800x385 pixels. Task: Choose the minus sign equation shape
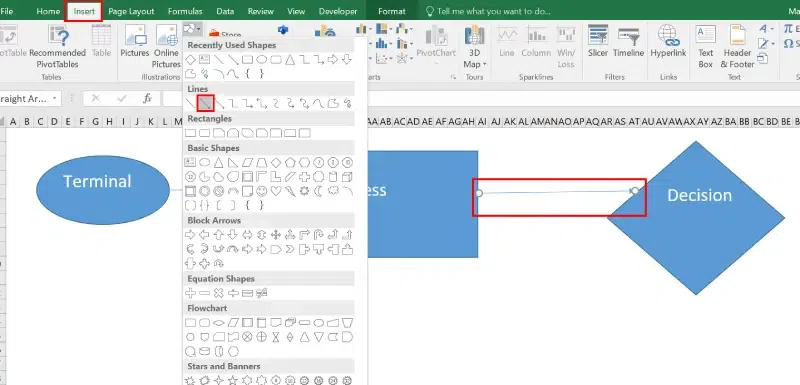204,293
